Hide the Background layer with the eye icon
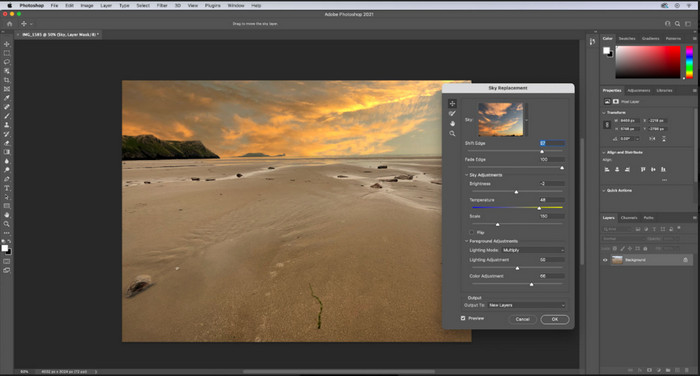The height and width of the screenshot is (376, 700). [605, 260]
